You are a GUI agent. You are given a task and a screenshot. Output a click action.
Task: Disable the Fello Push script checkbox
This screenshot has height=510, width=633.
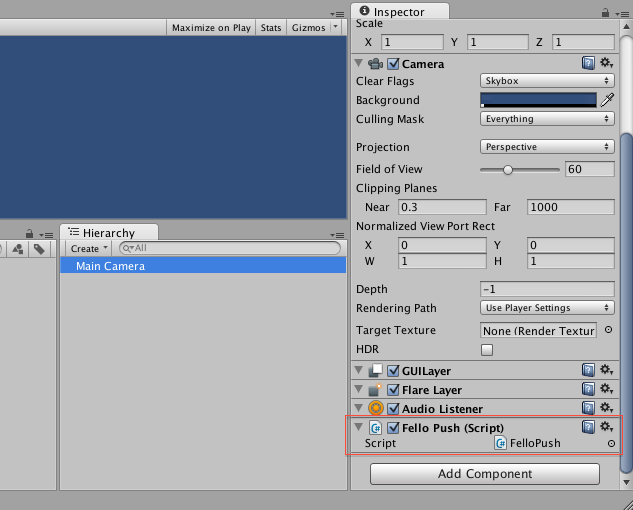pos(393,428)
